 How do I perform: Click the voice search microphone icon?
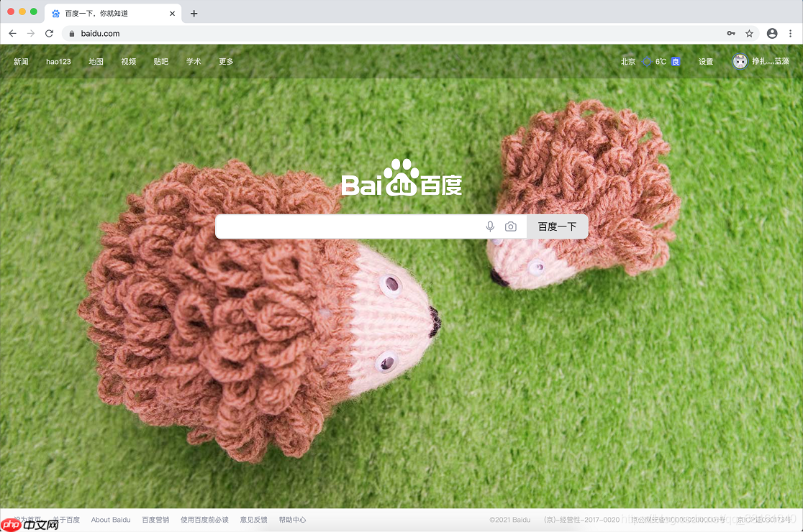(x=490, y=226)
